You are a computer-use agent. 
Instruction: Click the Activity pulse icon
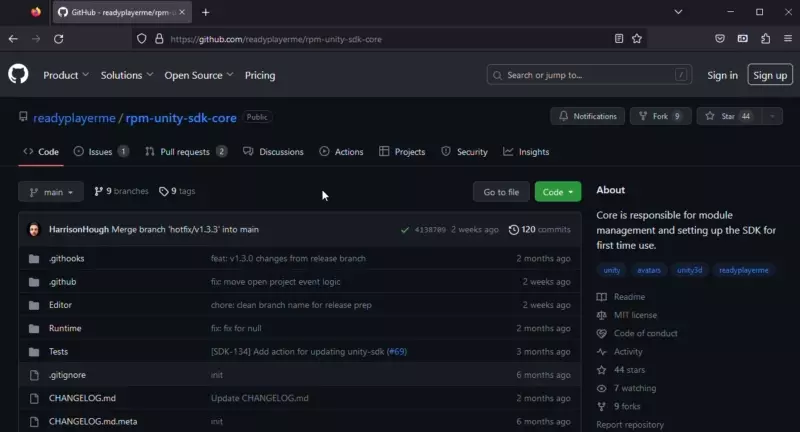pos(602,352)
